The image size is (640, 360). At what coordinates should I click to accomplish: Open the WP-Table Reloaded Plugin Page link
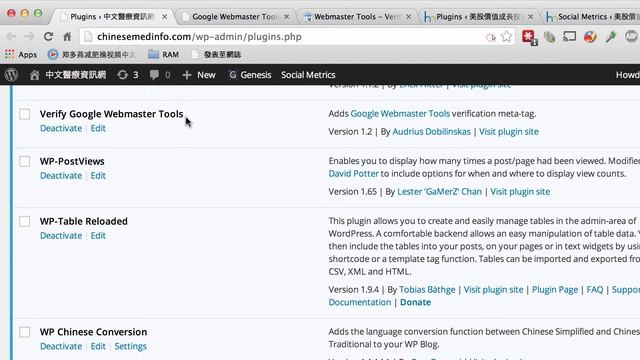pos(555,289)
